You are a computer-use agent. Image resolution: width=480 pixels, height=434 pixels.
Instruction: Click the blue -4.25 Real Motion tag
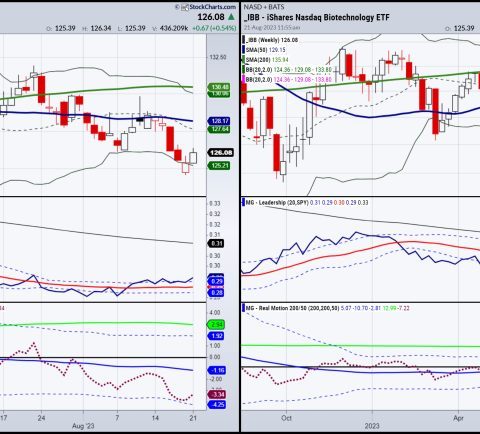pyautogui.click(x=217, y=405)
